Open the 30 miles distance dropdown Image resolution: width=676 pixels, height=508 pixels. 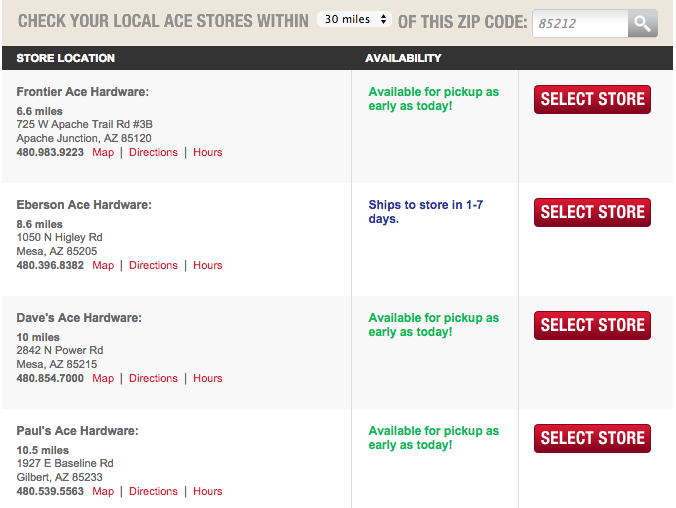(x=354, y=19)
